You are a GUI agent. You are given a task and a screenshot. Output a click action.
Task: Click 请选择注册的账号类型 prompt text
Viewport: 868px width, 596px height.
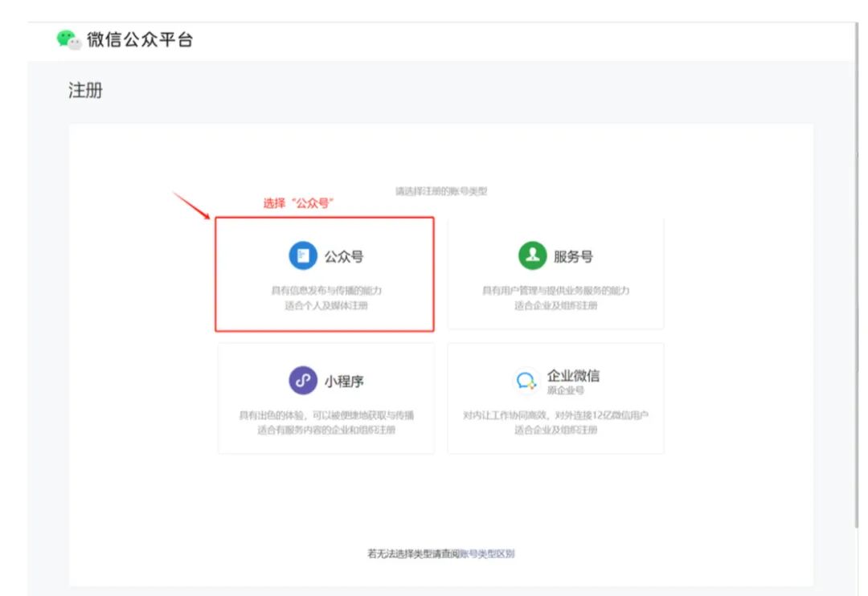441,191
